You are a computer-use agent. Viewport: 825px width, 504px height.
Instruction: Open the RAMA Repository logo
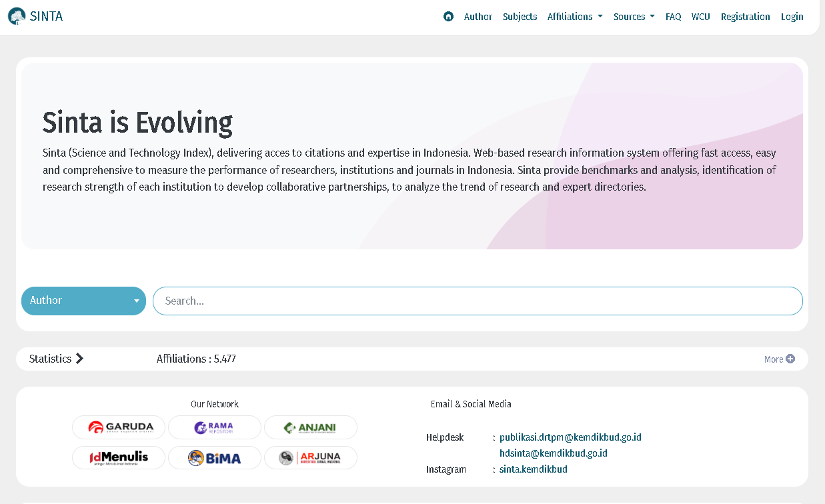click(x=215, y=427)
